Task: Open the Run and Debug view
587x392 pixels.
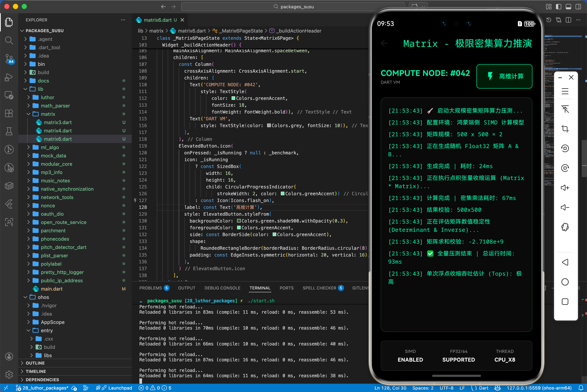Action: (9, 77)
